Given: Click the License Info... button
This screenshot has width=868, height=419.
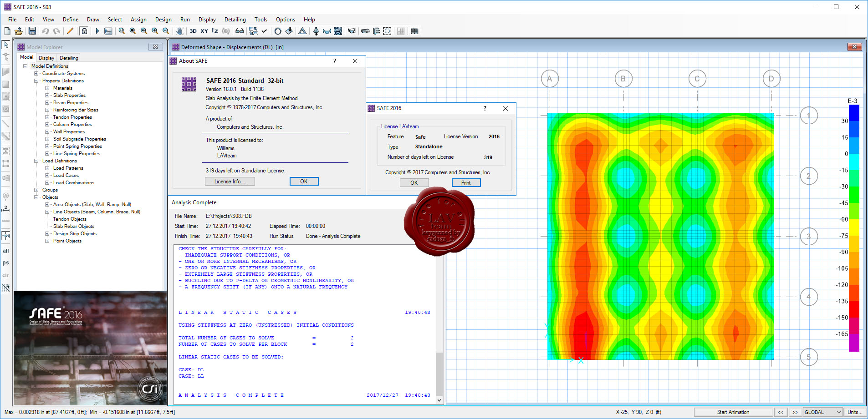Looking at the screenshot, I should tap(230, 181).
